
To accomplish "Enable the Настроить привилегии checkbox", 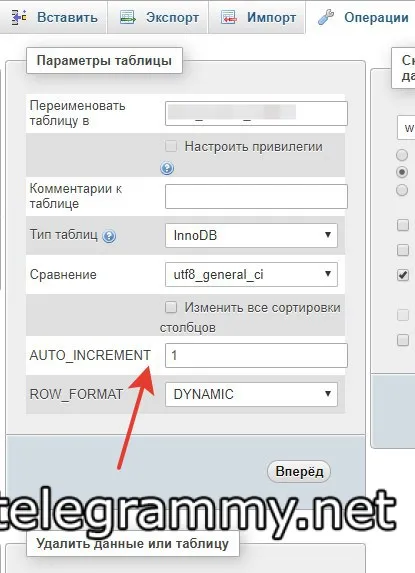I will point(171,146).
